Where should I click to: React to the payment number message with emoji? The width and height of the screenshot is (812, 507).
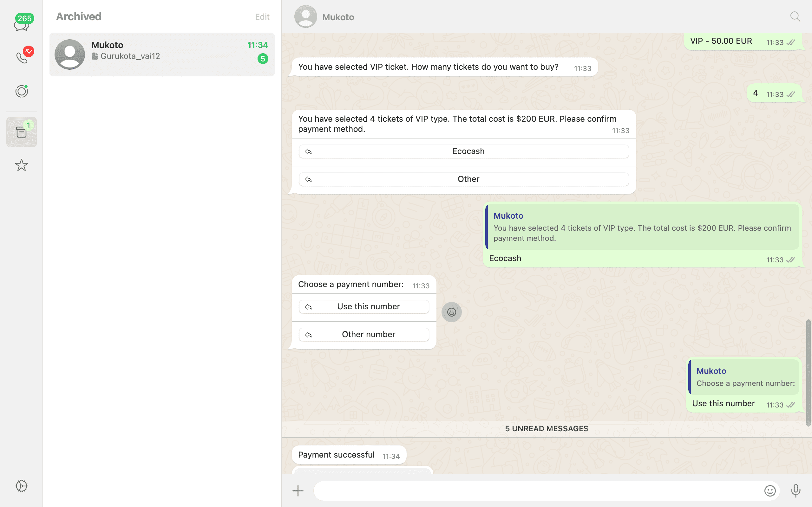pos(451,312)
